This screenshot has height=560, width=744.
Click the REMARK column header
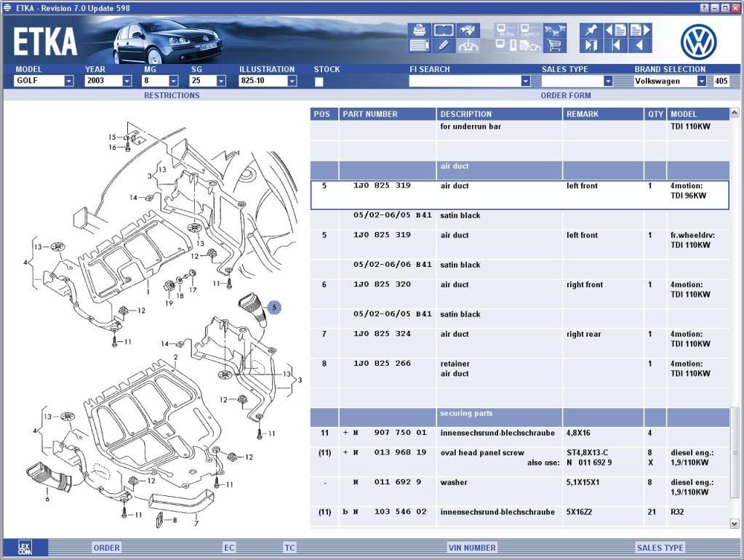click(x=603, y=114)
